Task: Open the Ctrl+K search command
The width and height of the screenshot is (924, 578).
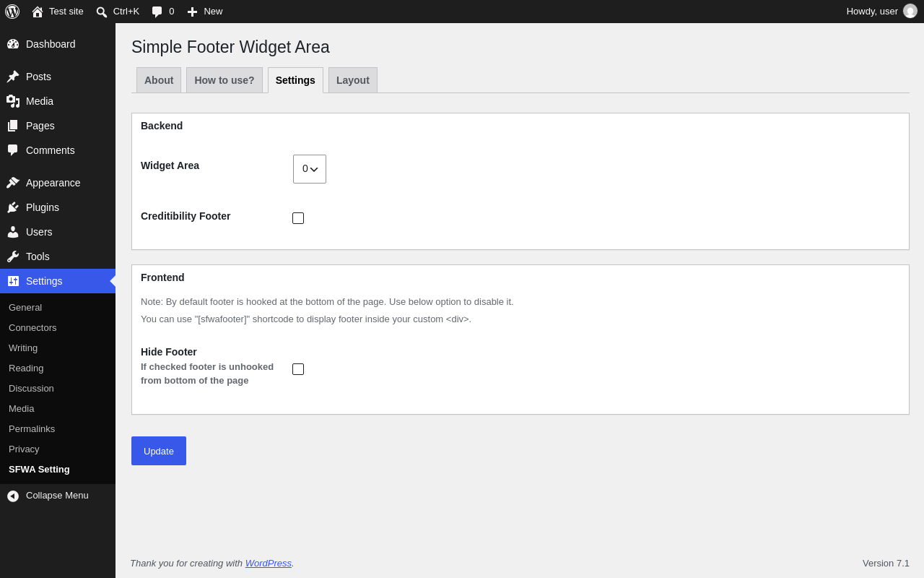Action: click(118, 12)
